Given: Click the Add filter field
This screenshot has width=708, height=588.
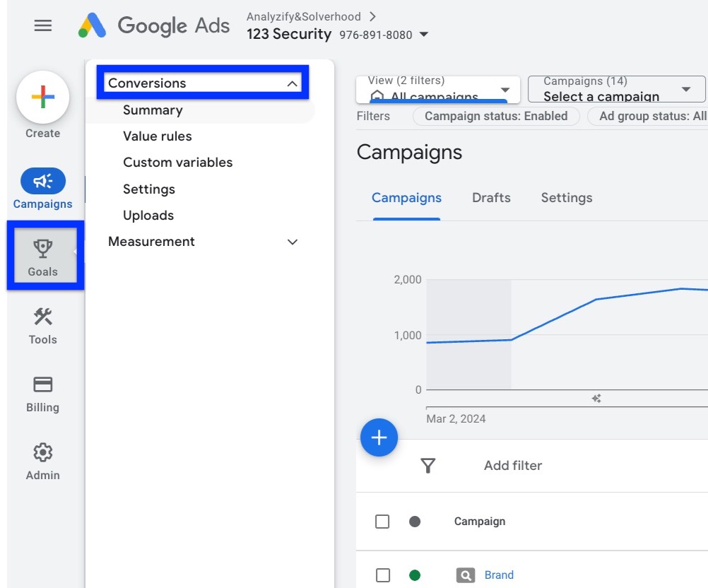Looking at the screenshot, I should point(513,466).
